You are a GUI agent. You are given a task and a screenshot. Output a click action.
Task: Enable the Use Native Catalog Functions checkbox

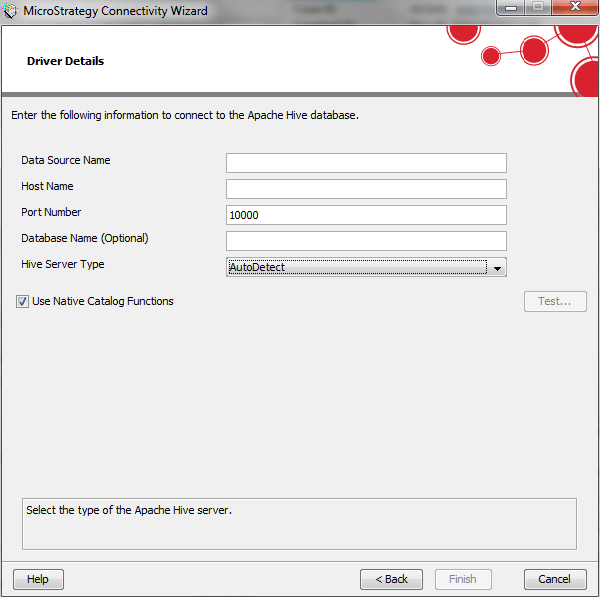(22, 301)
